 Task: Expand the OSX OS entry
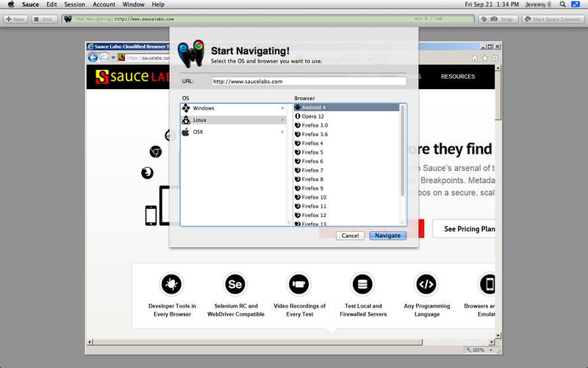click(x=234, y=132)
